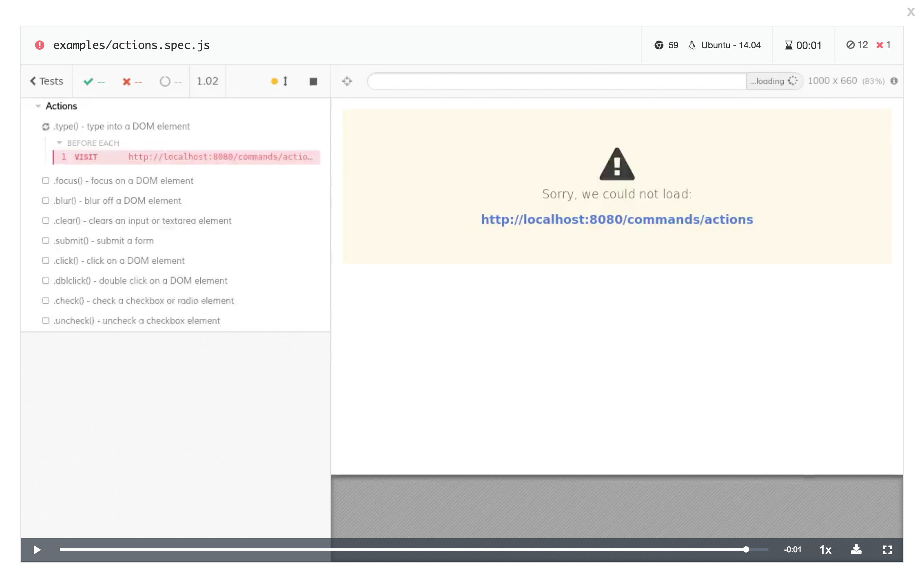Click the stop test run square icon
This screenshot has width=924, height=574.
[313, 81]
